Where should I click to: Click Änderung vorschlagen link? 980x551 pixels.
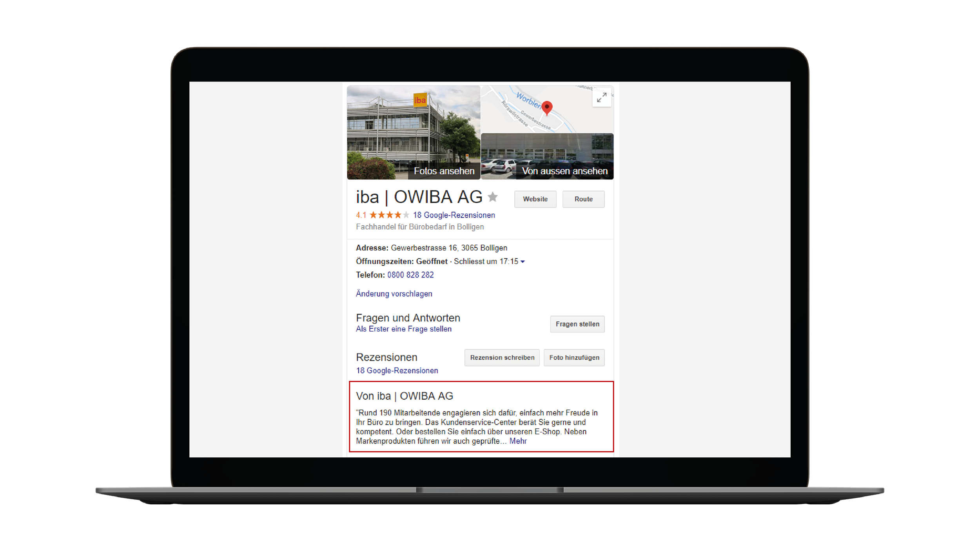tap(394, 294)
